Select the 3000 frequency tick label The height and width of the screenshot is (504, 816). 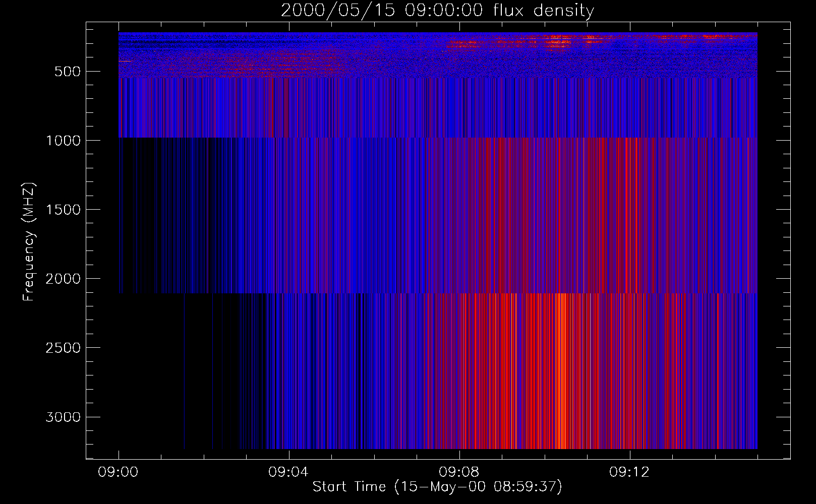coord(63,417)
